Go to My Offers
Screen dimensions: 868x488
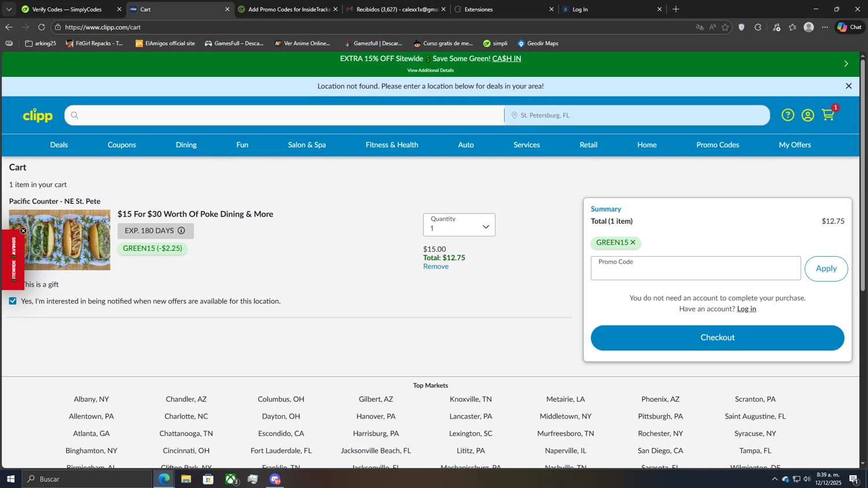[x=795, y=145]
